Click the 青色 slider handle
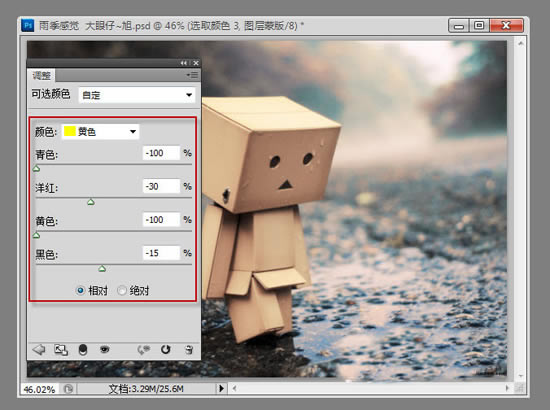 [x=36, y=169]
